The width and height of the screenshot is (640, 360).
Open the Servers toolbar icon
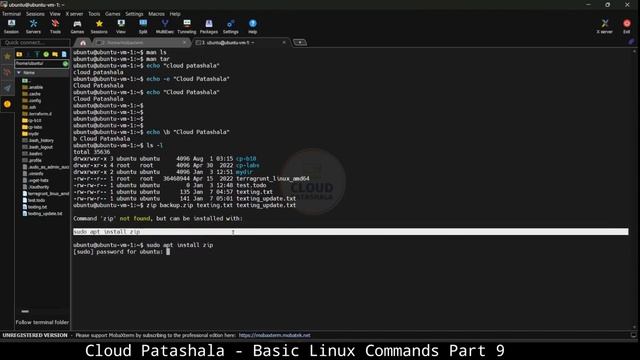[x=33, y=26]
